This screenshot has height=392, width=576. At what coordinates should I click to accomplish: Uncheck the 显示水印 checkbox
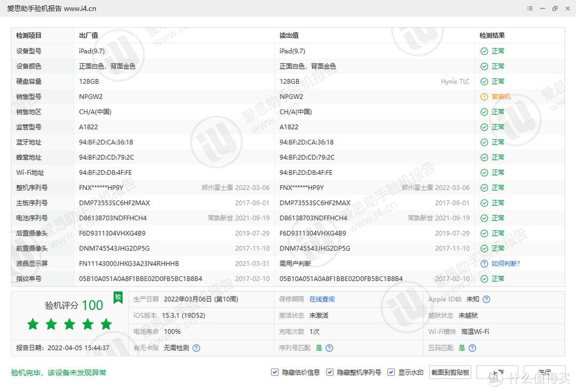tap(391, 372)
